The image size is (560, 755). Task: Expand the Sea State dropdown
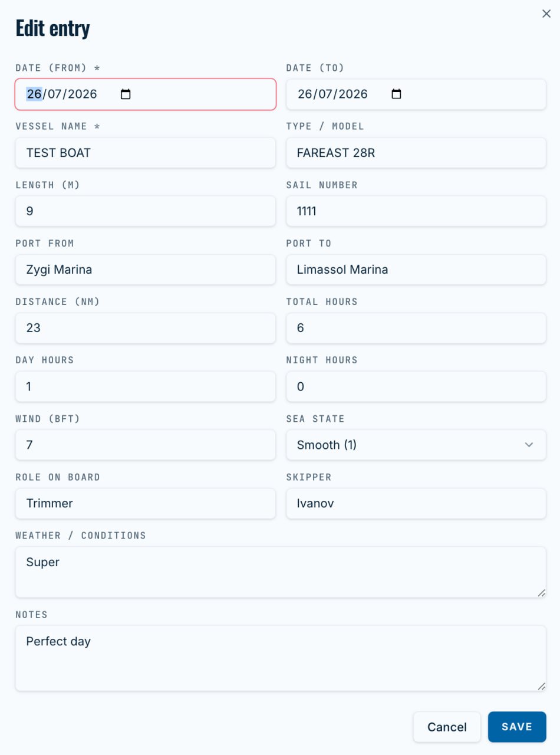(x=416, y=445)
